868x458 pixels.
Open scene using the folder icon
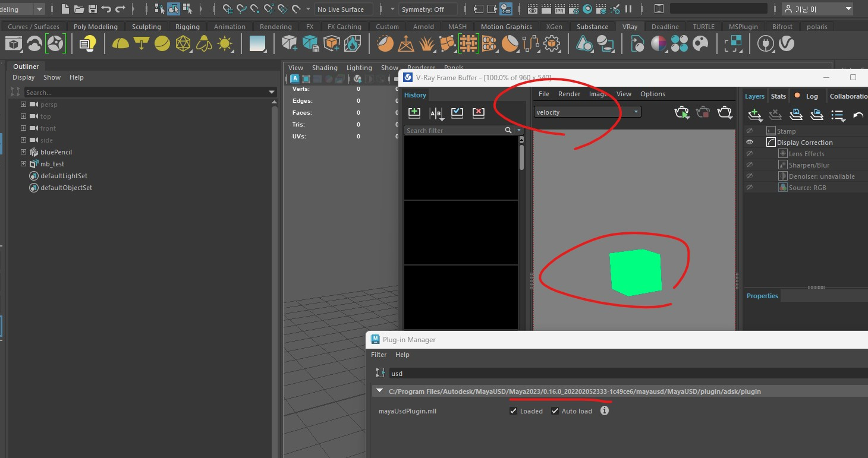(x=78, y=9)
